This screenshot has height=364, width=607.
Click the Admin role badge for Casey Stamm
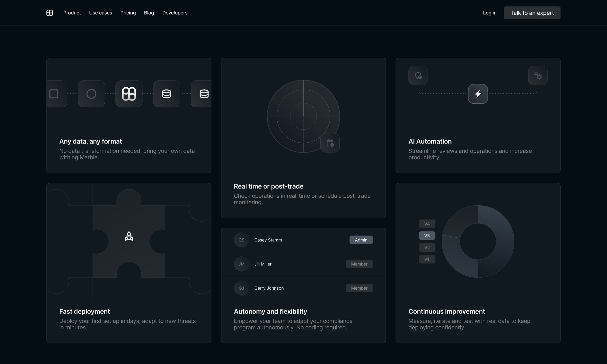[x=361, y=240]
